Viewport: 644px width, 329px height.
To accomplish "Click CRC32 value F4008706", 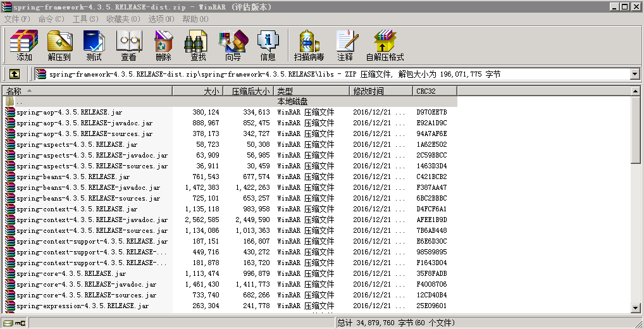I will pos(431,284).
